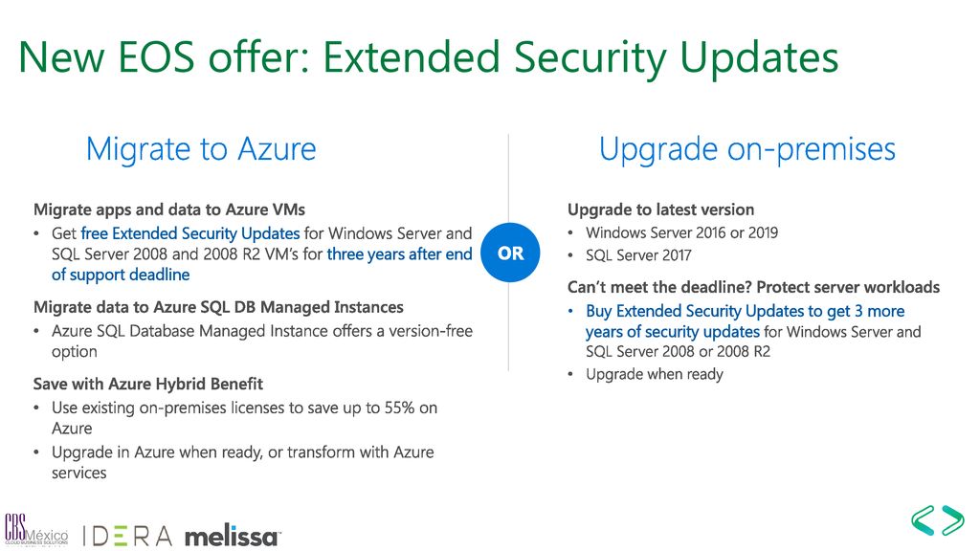Click 'Can't meet the deadline?' subheading
This screenshot has height=551, width=980.
click(659, 287)
